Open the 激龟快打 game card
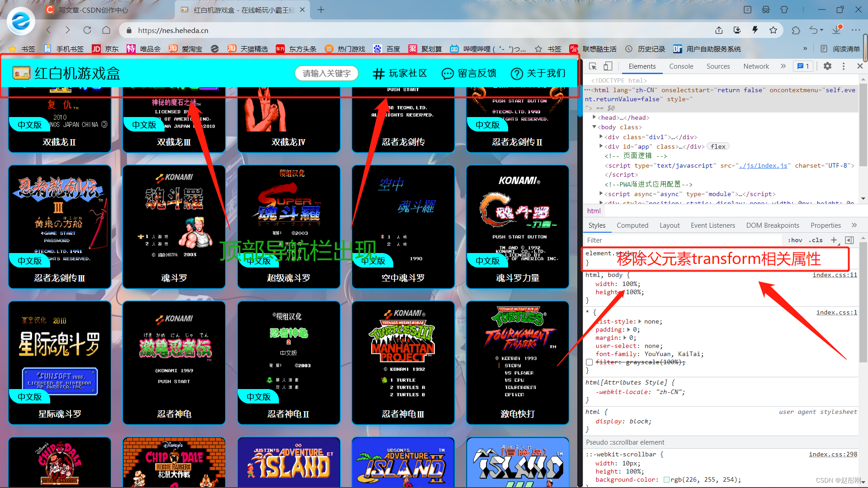The image size is (868, 488). coord(518,363)
